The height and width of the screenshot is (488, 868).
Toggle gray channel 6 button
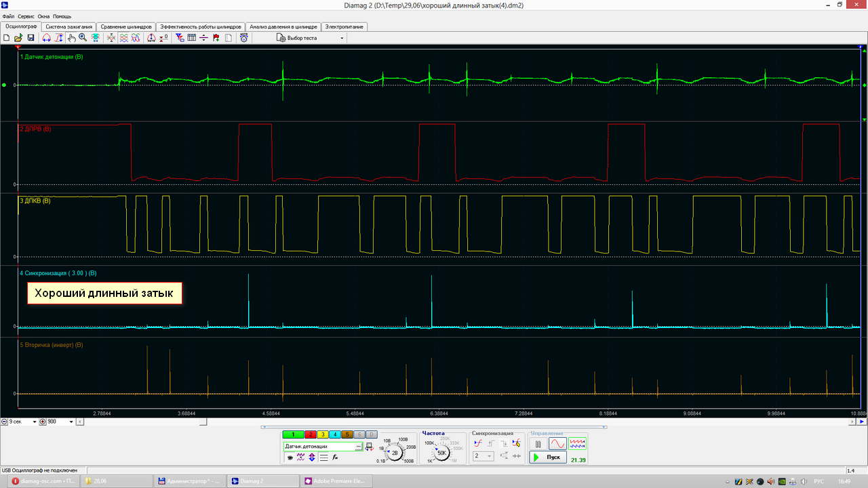point(359,434)
